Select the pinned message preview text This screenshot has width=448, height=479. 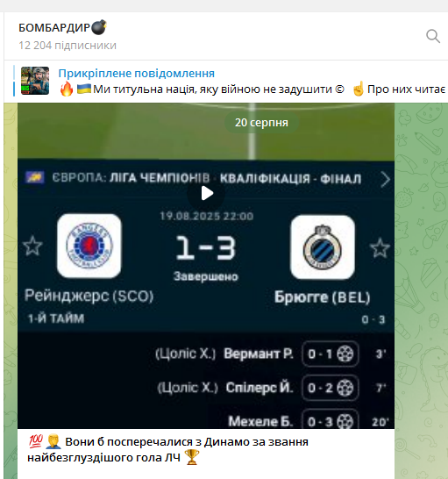[x=252, y=89]
